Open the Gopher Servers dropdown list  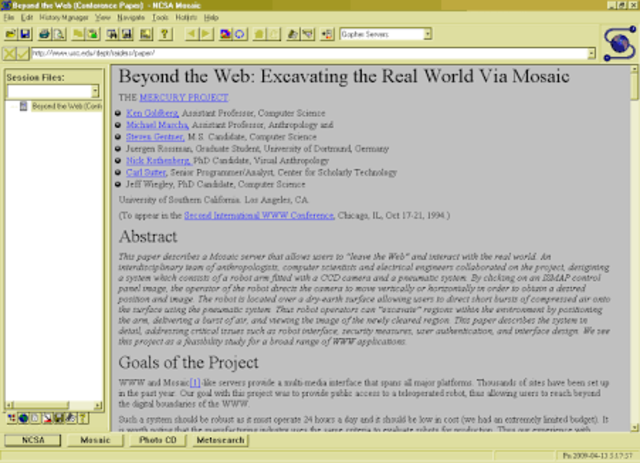(427, 34)
